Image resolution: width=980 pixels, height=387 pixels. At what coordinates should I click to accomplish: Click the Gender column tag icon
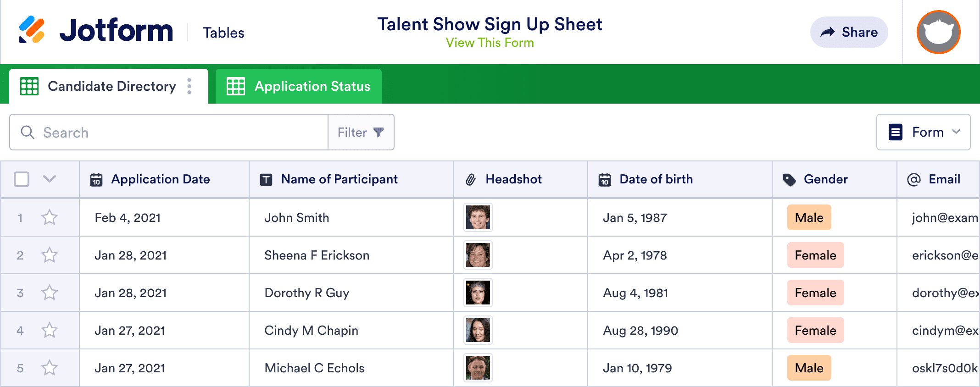pos(789,180)
